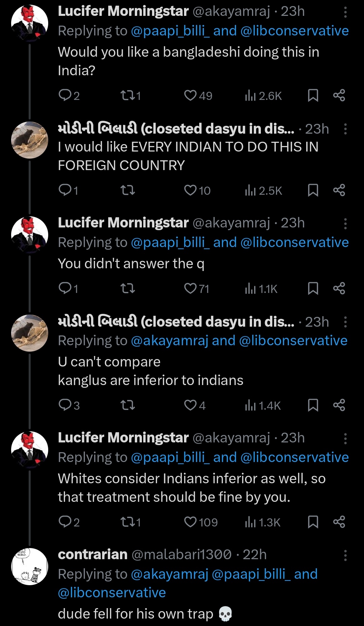The height and width of the screenshot is (626, 364).
Task: Open cat and skeleton avatar on 'U can't compare' tweet
Action: [30, 333]
